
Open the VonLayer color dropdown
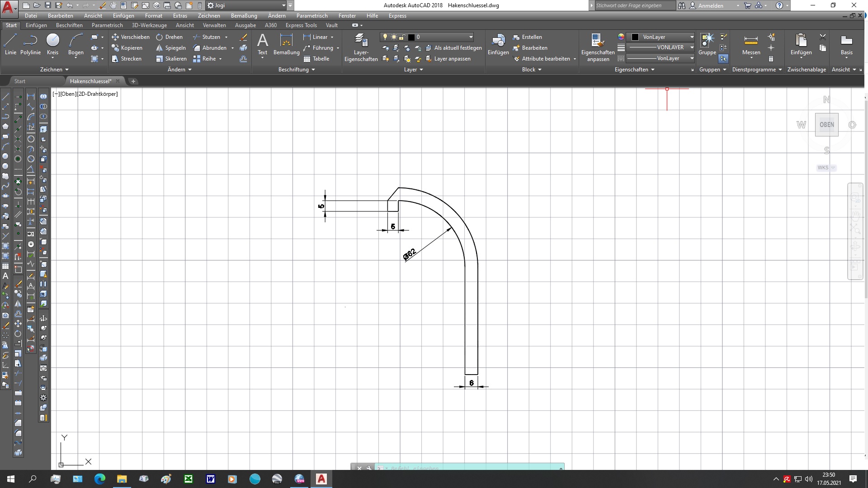pyautogui.click(x=692, y=37)
